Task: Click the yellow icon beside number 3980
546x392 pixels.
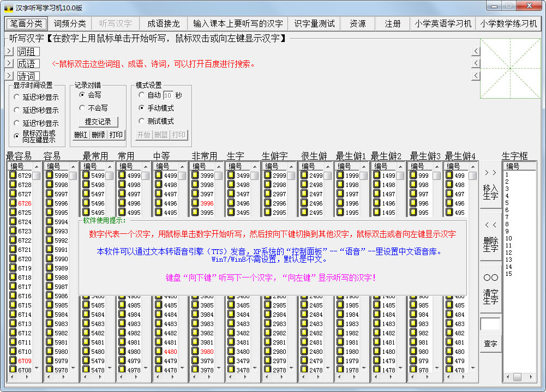Action: pyautogui.click(x=195, y=351)
